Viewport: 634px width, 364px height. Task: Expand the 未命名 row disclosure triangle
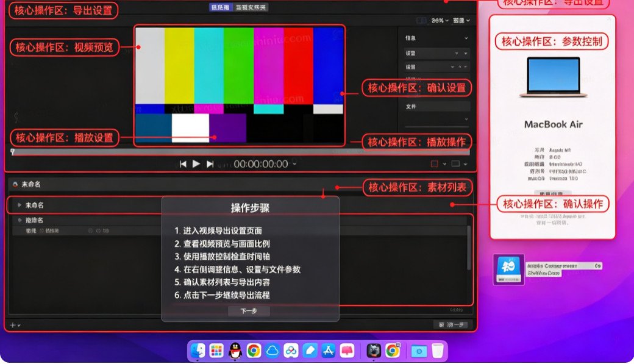(x=19, y=205)
